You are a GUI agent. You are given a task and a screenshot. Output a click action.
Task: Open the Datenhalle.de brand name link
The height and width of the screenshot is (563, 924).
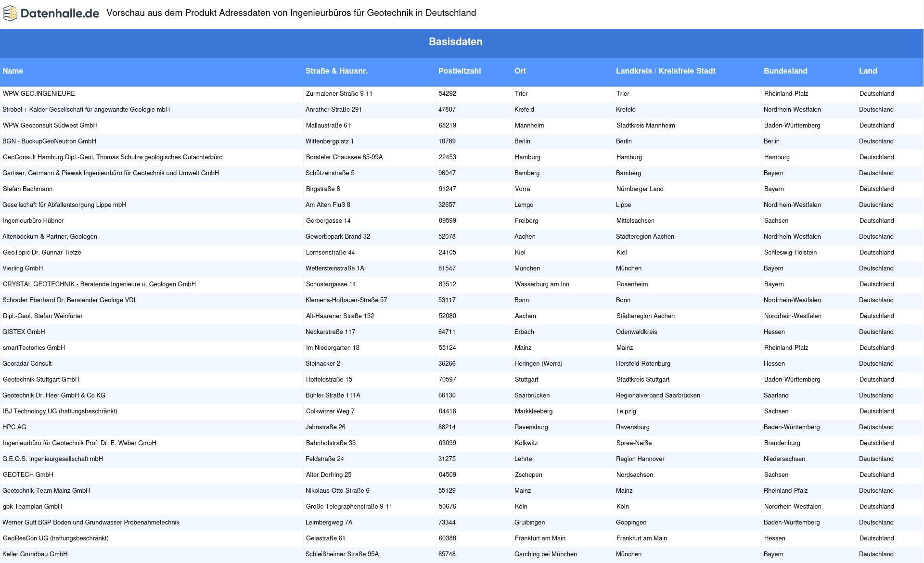60,13
